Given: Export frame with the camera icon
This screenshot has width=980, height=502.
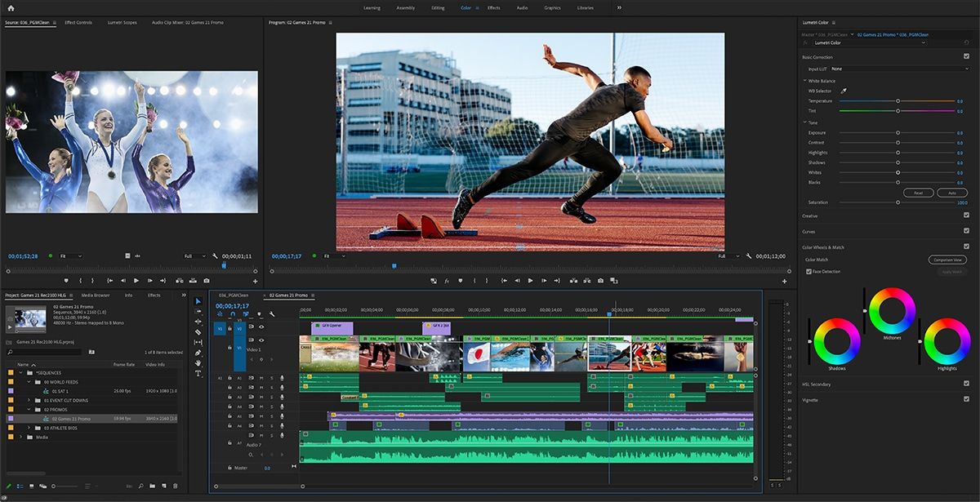Looking at the screenshot, I should (600, 280).
